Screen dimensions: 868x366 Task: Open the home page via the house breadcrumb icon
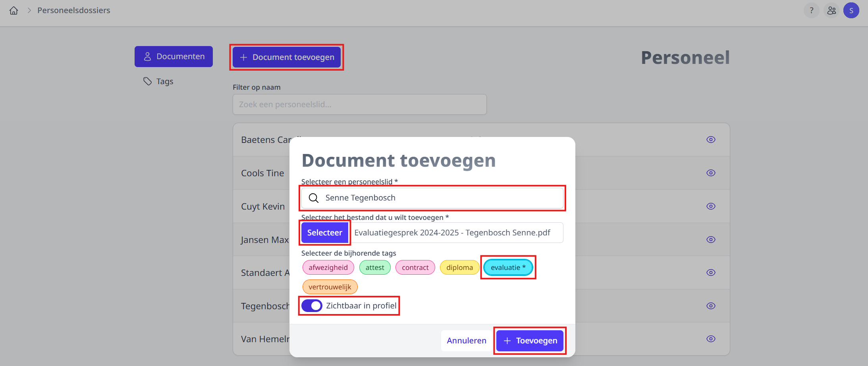click(13, 10)
